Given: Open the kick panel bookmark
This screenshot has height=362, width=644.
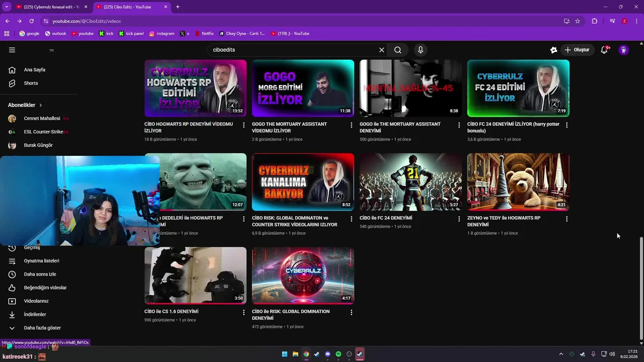Looking at the screenshot, I should coord(131,34).
